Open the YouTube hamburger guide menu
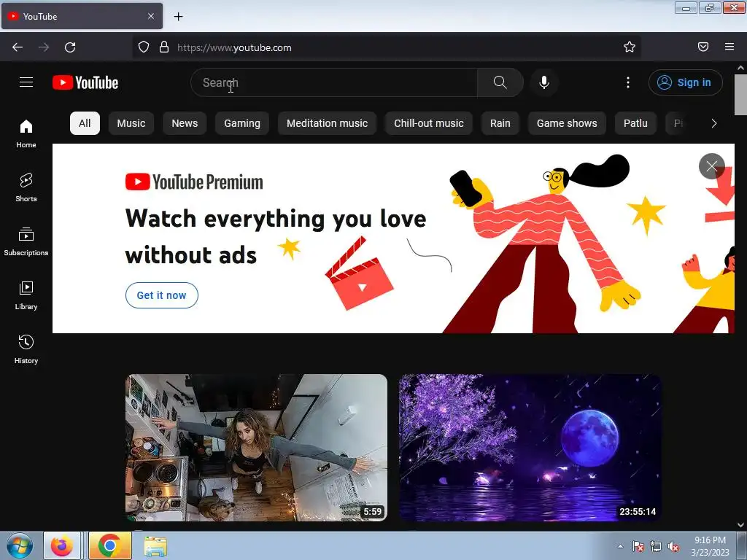This screenshot has width=747, height=560. click(x=26, y=82)
